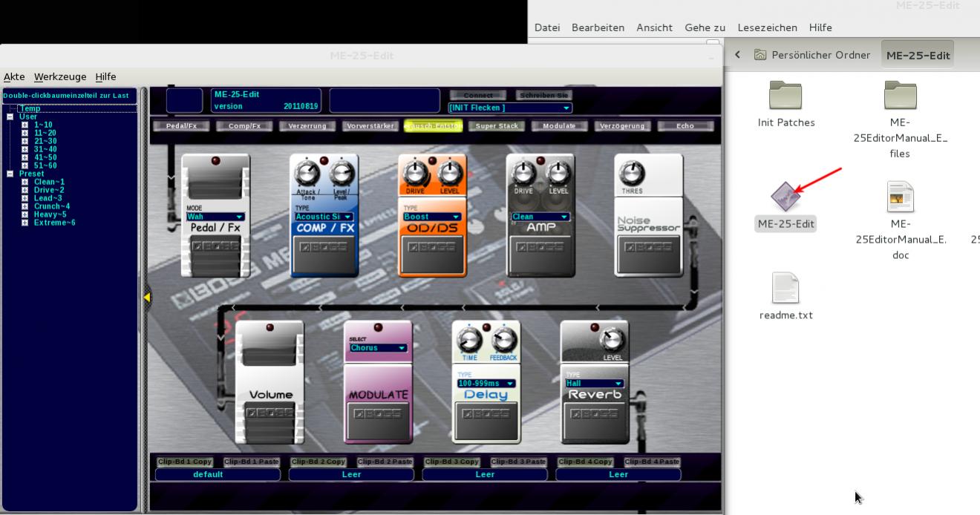Click the Echo effect button
The width and height of the screenshot is (980, 515).
(685, 126)
